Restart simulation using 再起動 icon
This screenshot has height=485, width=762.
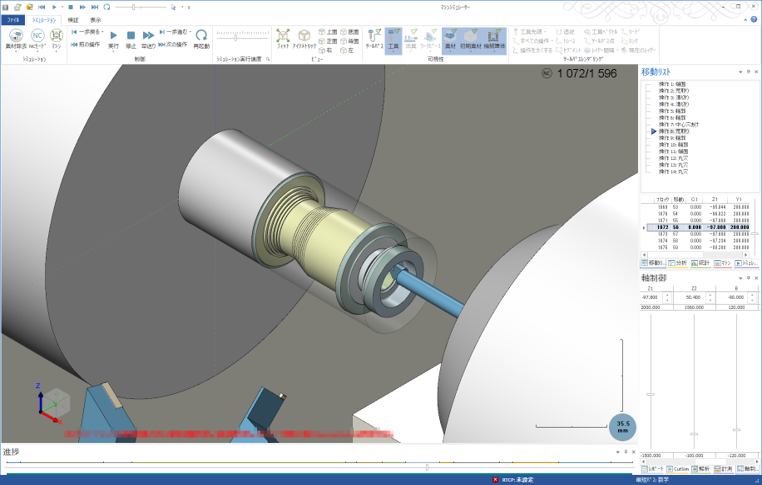click(x=201, y=38)
